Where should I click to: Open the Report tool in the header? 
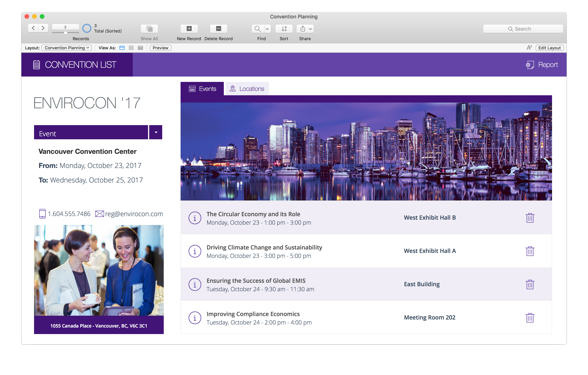[542, 64]
